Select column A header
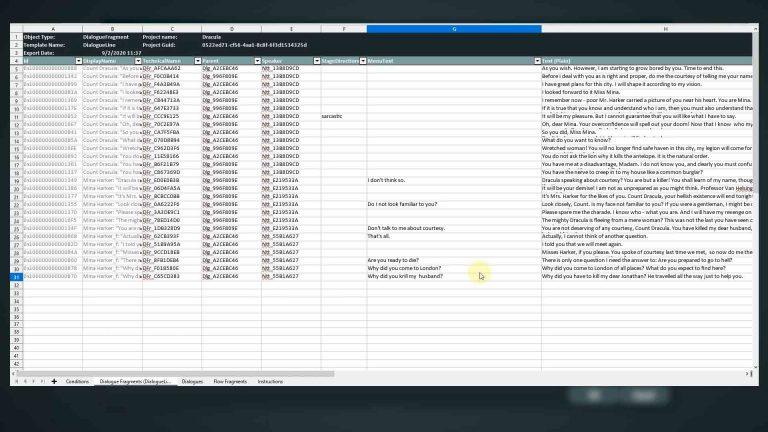This screenshot has width=768, height=432. [x=53, y=29]
